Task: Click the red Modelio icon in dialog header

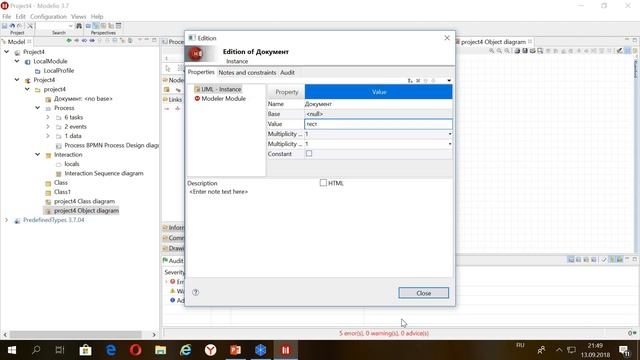Action: pyautogui.click(x=196, y=53)
